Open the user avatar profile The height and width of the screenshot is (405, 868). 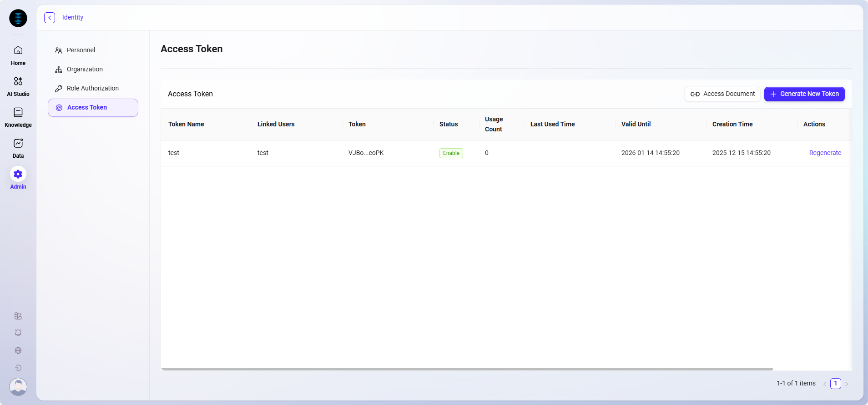(18, 387)
